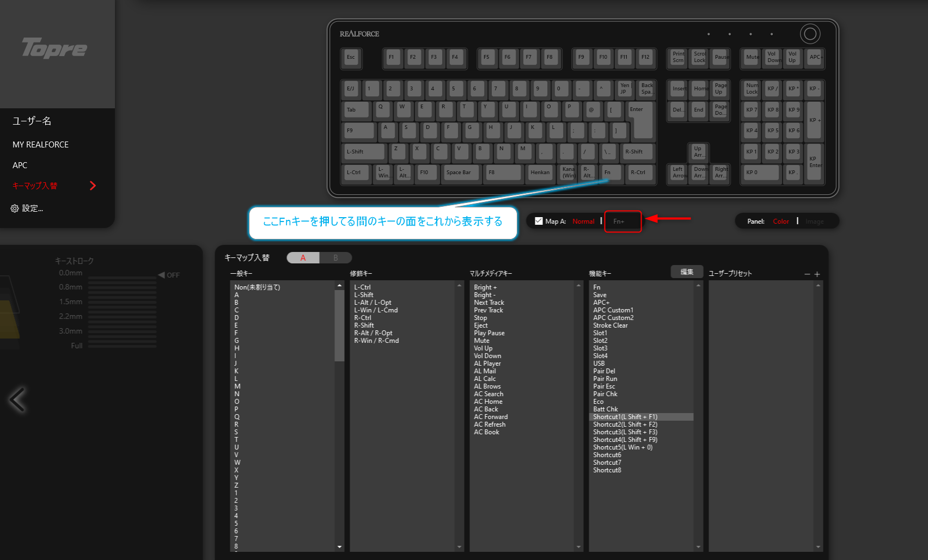Click the 編集 edit button
928x560 pixels.
click(687, 272)
